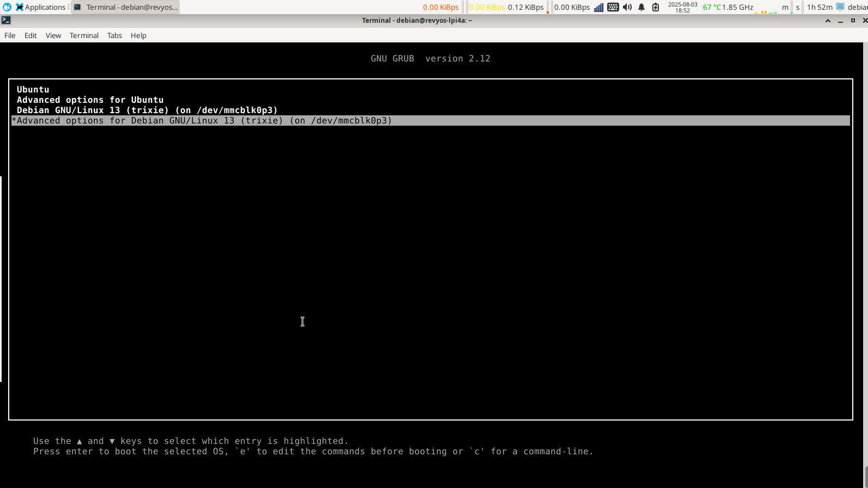Click GNU GRUB version 2.12 header text
This screenshot has width=868, height=488.
pos(430,58)
